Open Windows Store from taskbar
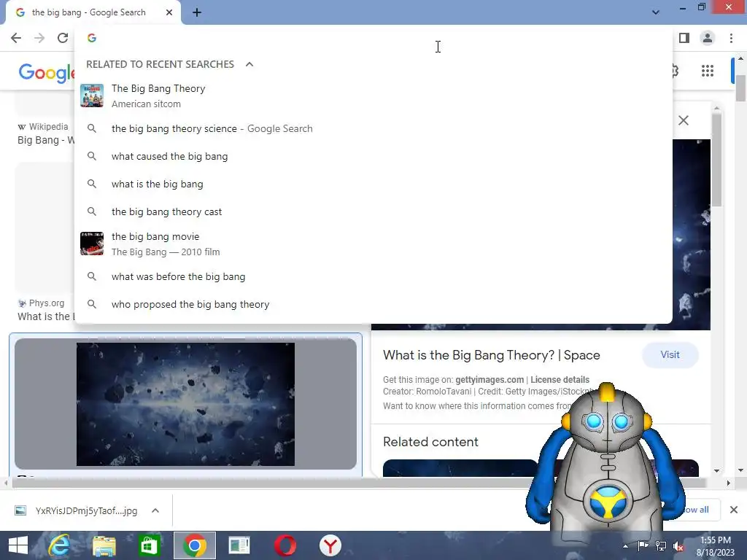Image resolution: width=747 pixels, height=560 pixels. coord(149,545)
